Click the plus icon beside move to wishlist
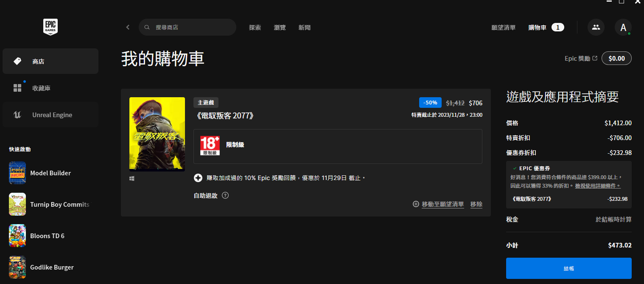The image size is (644, 284). 416,204
